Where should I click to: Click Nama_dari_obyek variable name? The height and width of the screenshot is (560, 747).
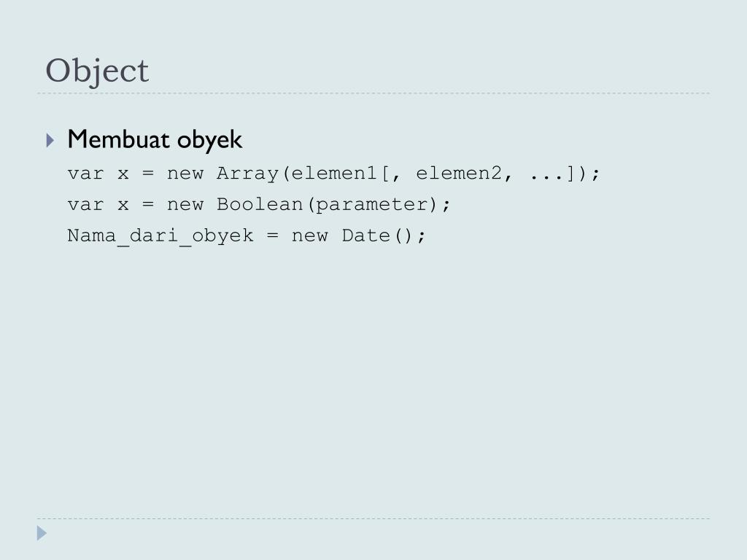pyautogui.click(x=160, y=237)
